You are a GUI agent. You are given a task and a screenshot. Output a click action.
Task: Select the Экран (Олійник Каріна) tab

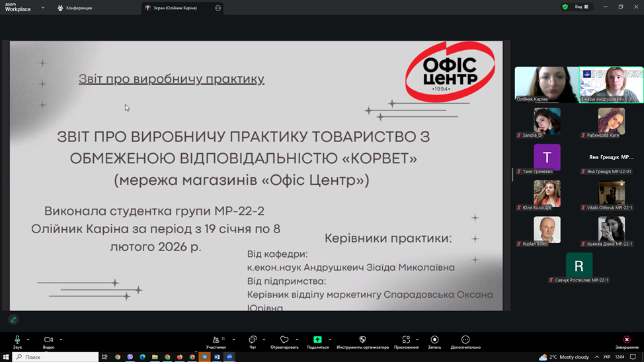[175, 8]
